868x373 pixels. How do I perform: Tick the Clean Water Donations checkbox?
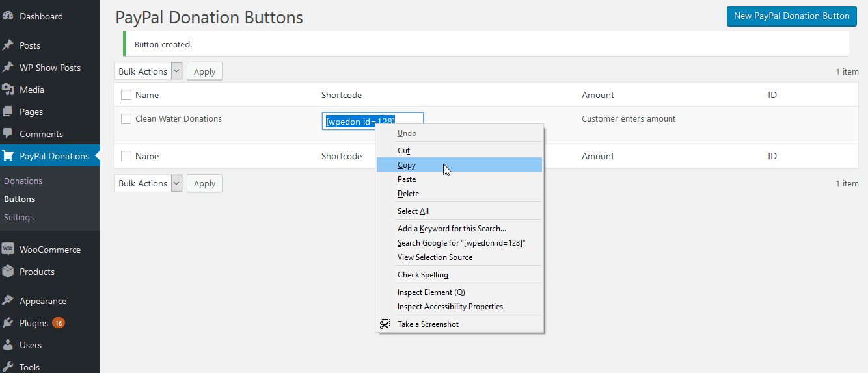point(126,119)
